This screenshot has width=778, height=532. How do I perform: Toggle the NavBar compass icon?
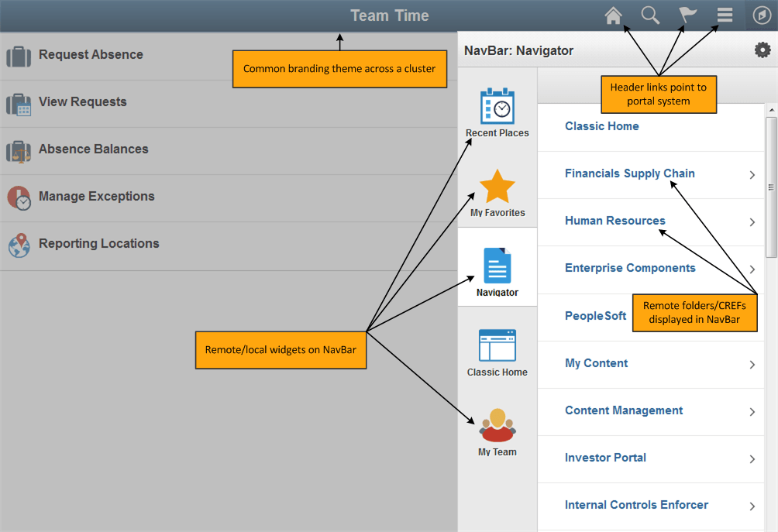pyautogui.click(x=762, y=15)
